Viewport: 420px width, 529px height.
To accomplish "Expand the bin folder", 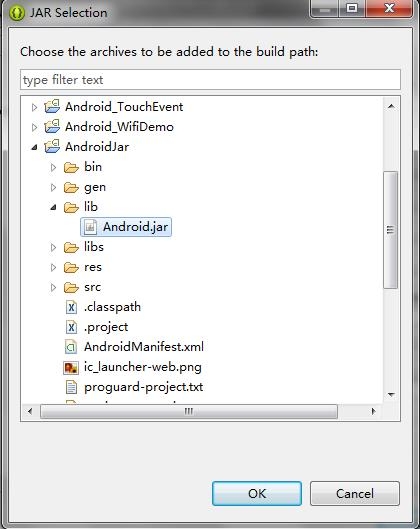I will (x=53, y=167).
